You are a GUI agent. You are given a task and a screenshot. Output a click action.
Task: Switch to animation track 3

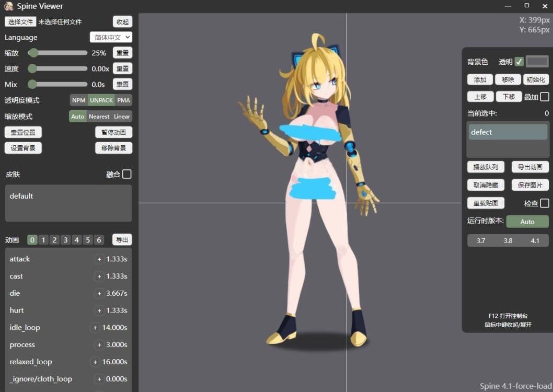[x=66, y=240]
